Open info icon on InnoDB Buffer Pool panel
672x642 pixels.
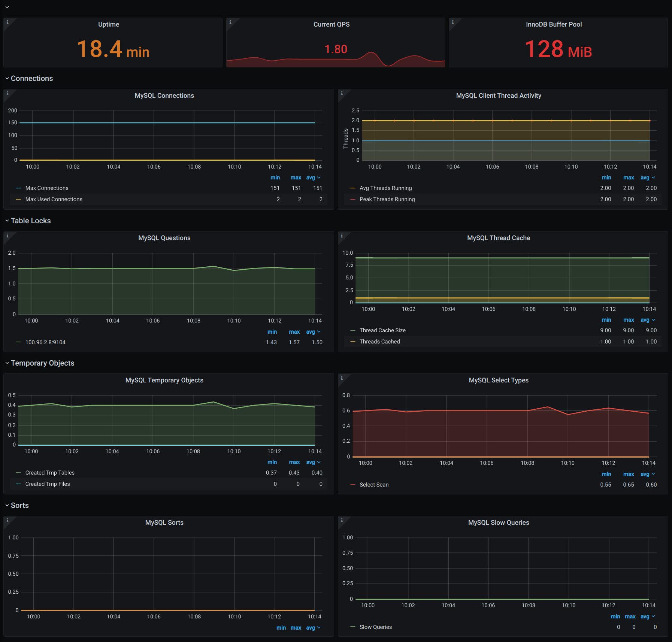point(452,22)
